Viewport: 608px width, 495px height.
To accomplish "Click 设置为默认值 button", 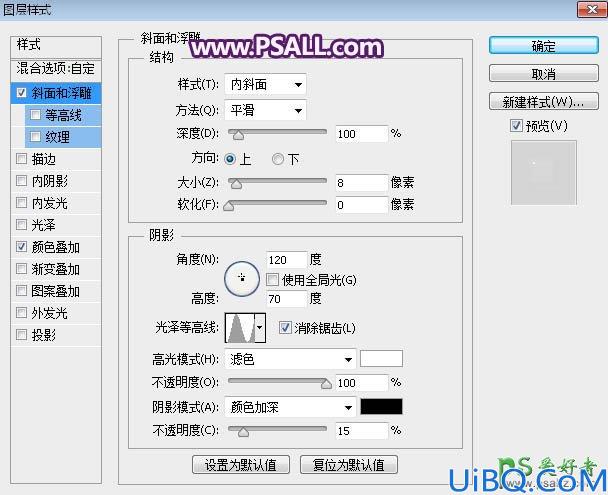I will coord(241,464).
